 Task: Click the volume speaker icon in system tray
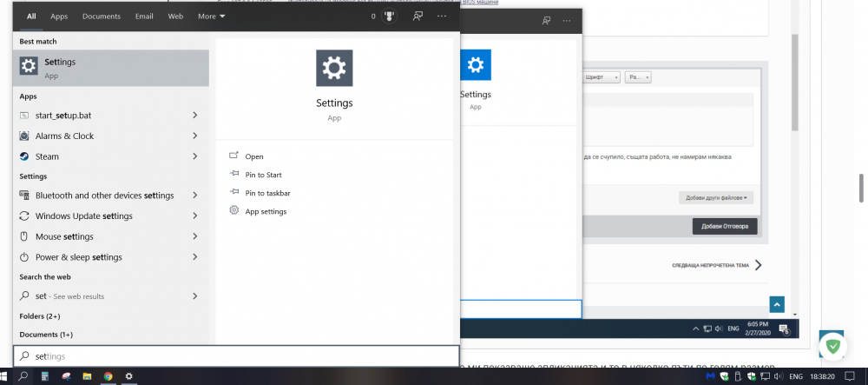779,376
